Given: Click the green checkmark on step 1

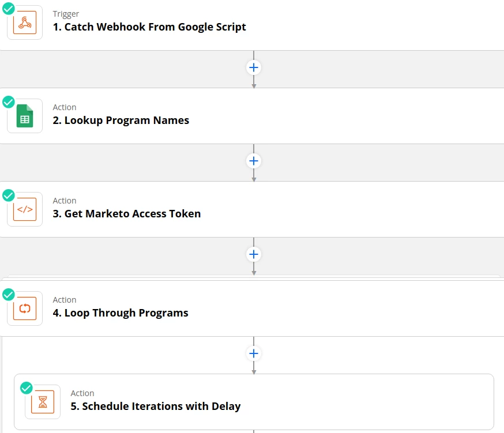Looking at the screenshot, I should coord(9,9).
